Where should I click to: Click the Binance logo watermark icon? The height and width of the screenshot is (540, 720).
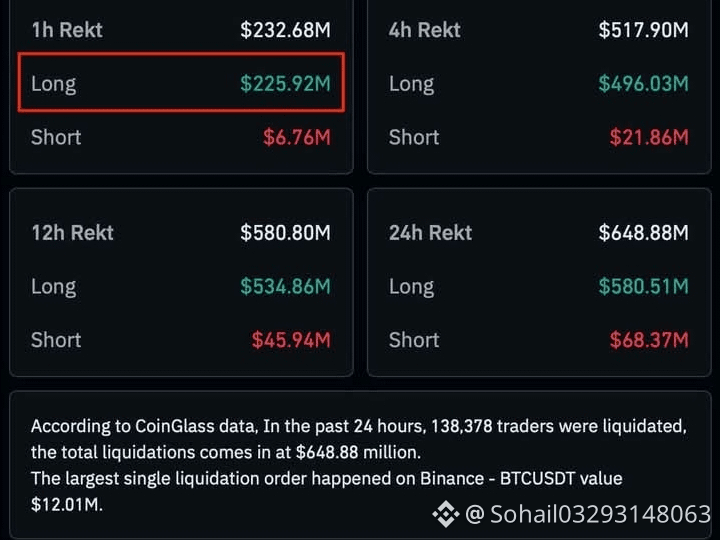(x=445, y=514)
